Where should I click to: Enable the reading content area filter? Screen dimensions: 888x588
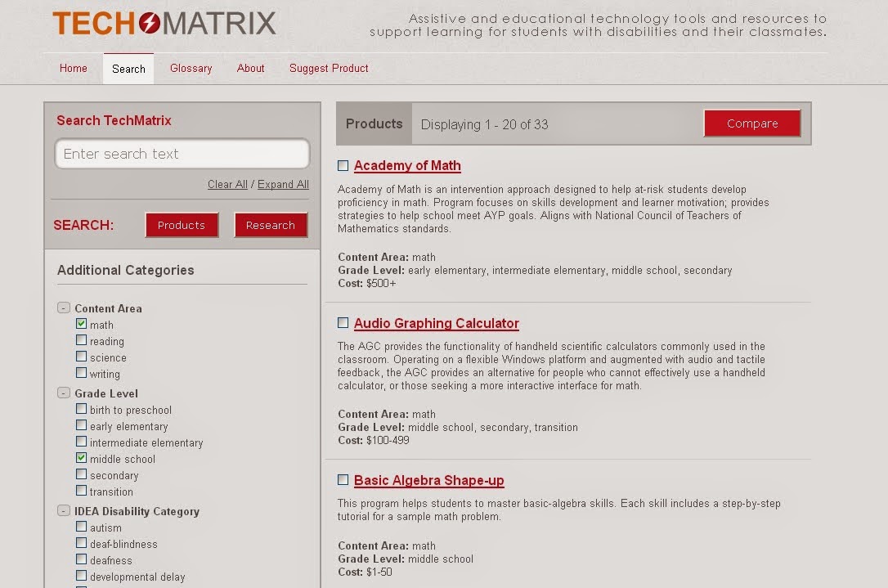pyautogui.click(x=81, y=340)
